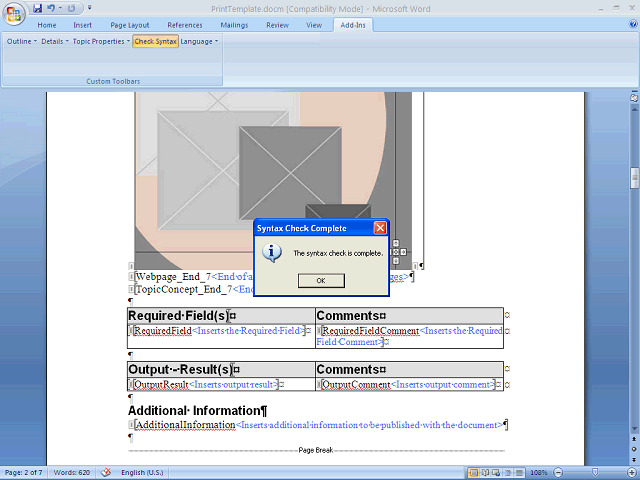This screenshot has width=640, height=480.
Task: Click the Webpage_End_7 bookmark text
Action: pos(173,277)
